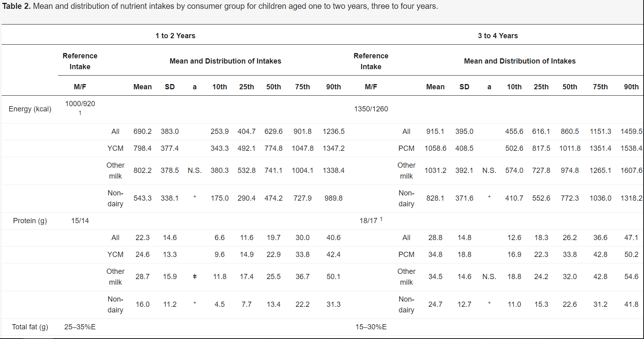Select the energy SD value 383.0
644x339 pixels.
[x=170, y=131]
